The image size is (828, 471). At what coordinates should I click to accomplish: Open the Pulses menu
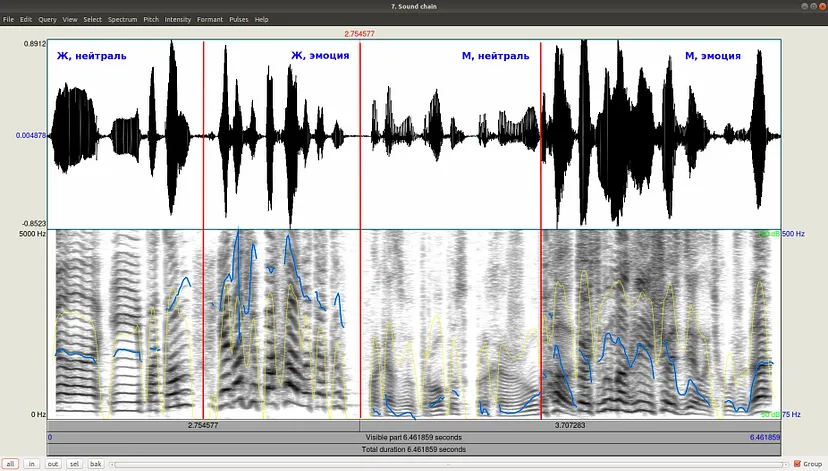pyautogui.click(x=239, y=20)
